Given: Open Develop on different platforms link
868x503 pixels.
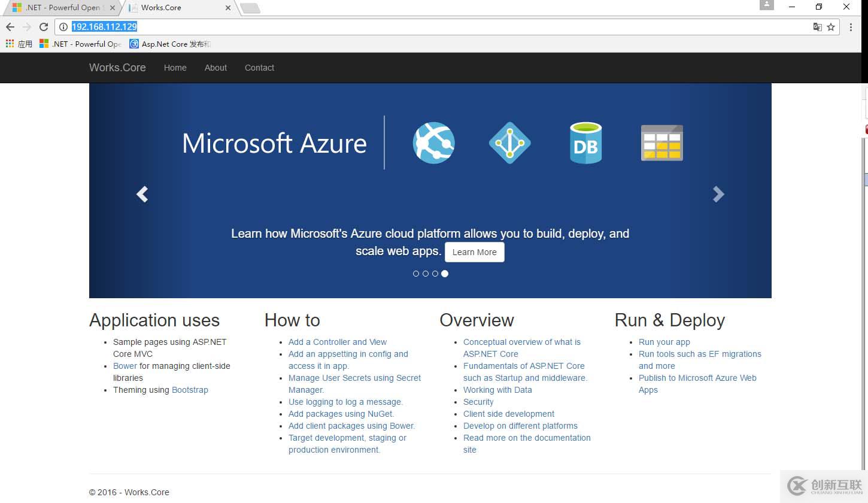Looking at the screenshot, I should pos(520,426).
